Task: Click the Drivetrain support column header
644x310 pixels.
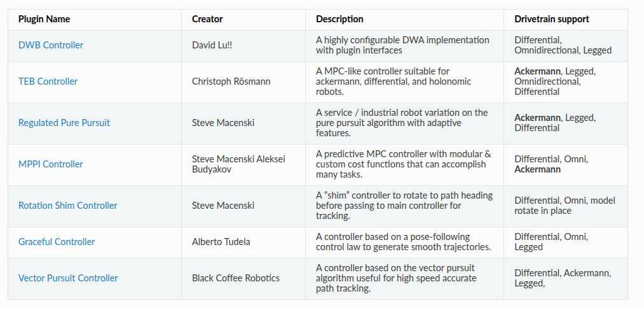Action: pyautogui.click(x=551, y=19)
